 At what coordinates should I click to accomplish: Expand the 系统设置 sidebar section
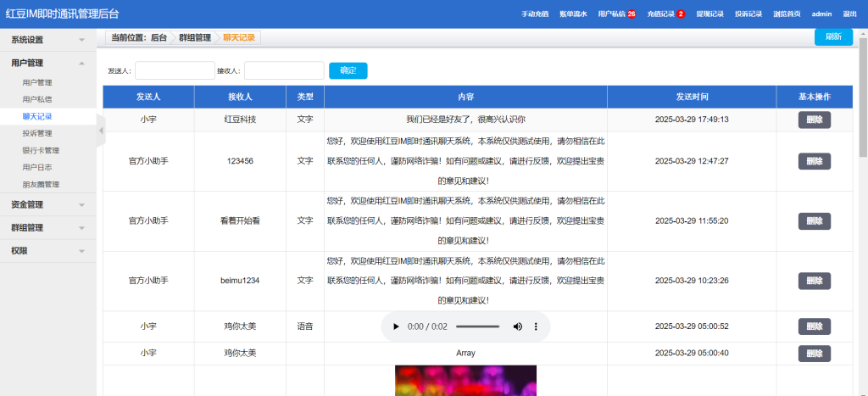47,40
